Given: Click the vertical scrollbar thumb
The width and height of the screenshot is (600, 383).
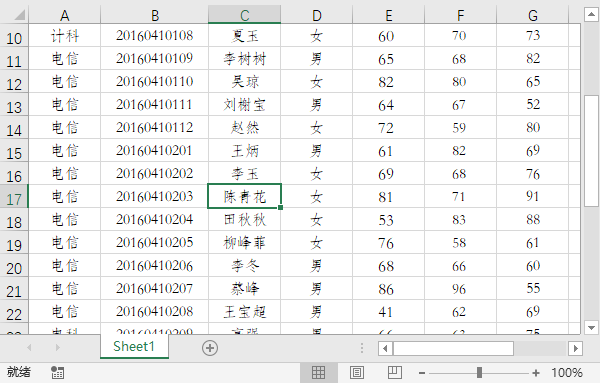Looking at the screenshot, I should tap(591, 151).
